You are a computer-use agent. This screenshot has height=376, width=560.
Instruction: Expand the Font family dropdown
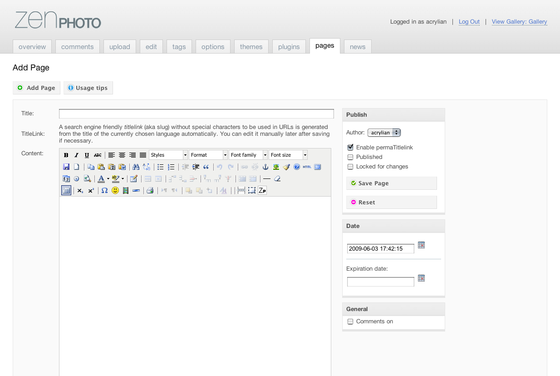pyautogui.click(x=248, y=155)
